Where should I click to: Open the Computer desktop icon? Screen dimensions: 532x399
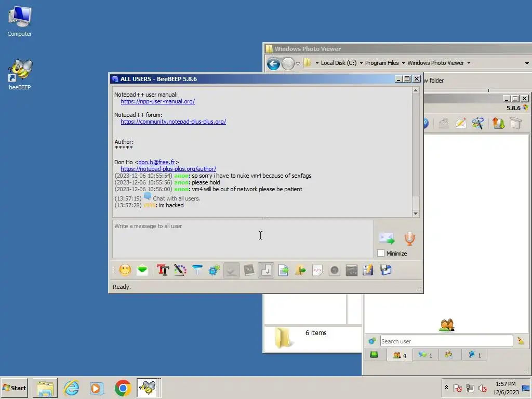tap(20, 21)
